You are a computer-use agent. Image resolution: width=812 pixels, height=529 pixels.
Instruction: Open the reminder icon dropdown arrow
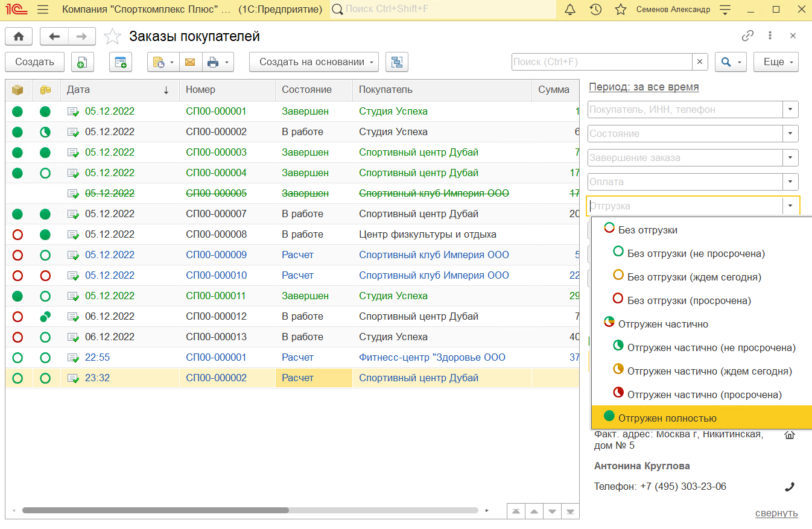173,62
